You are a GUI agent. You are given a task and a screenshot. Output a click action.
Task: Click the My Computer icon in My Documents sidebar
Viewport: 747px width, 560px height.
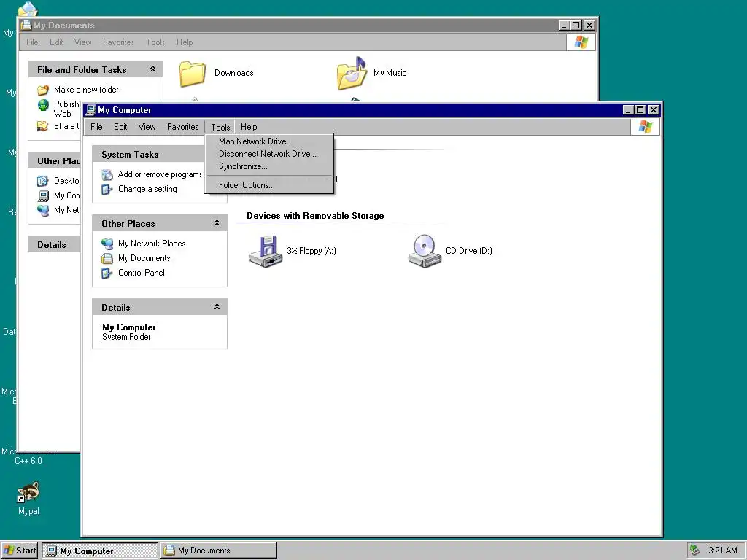pyautogui.click(x=43, y=195)
